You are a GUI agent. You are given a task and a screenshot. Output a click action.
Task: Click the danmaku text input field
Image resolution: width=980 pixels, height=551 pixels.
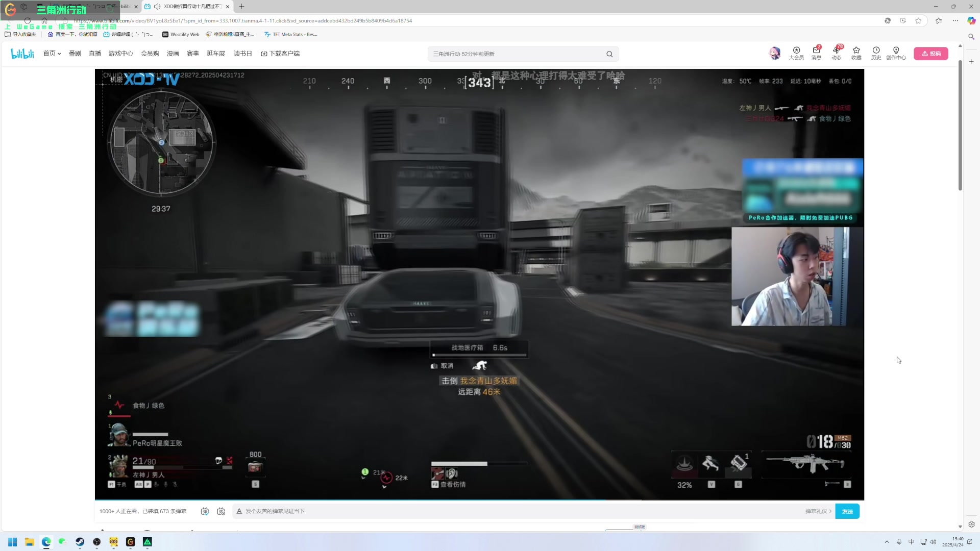click(x=521, y=511)
